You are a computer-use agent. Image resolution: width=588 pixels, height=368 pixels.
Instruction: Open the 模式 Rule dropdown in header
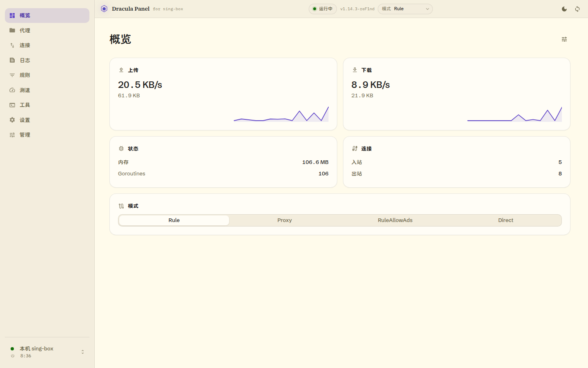[x=405, y=9]
